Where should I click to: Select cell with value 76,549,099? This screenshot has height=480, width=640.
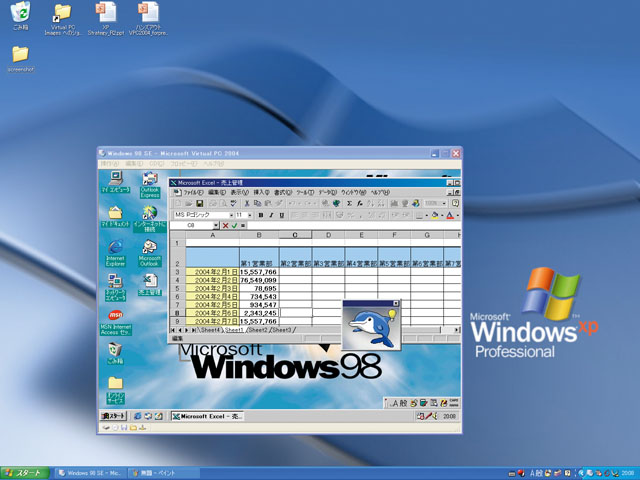click(259, 280)
